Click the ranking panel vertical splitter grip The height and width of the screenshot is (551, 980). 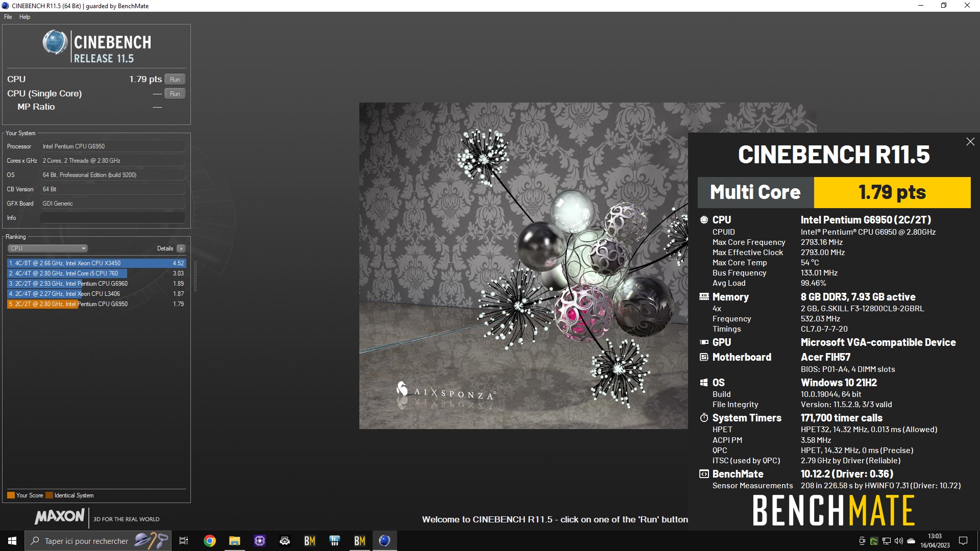tap(195, 276)
